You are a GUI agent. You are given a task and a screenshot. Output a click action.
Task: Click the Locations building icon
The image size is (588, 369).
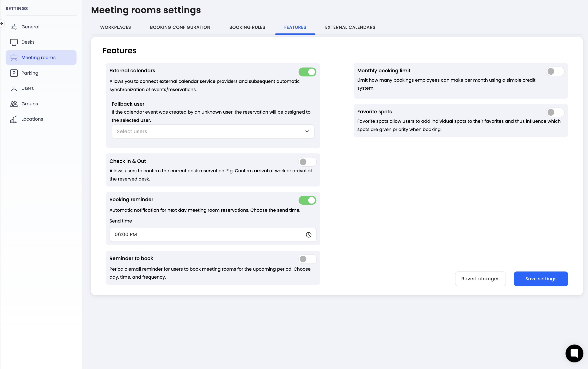tap(14, 119)
